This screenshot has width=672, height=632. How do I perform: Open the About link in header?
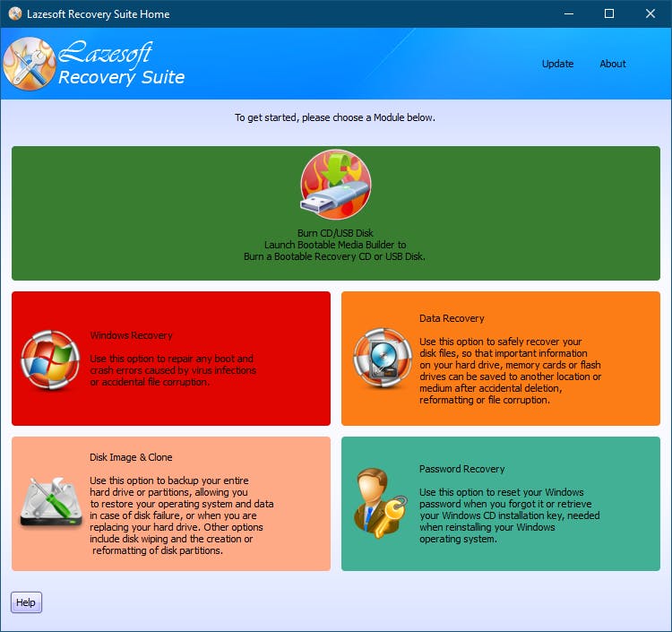[613, 64]
